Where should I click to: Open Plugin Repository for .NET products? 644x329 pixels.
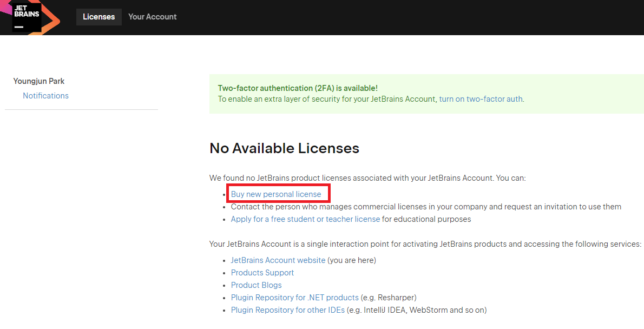[x=295, y=298]
